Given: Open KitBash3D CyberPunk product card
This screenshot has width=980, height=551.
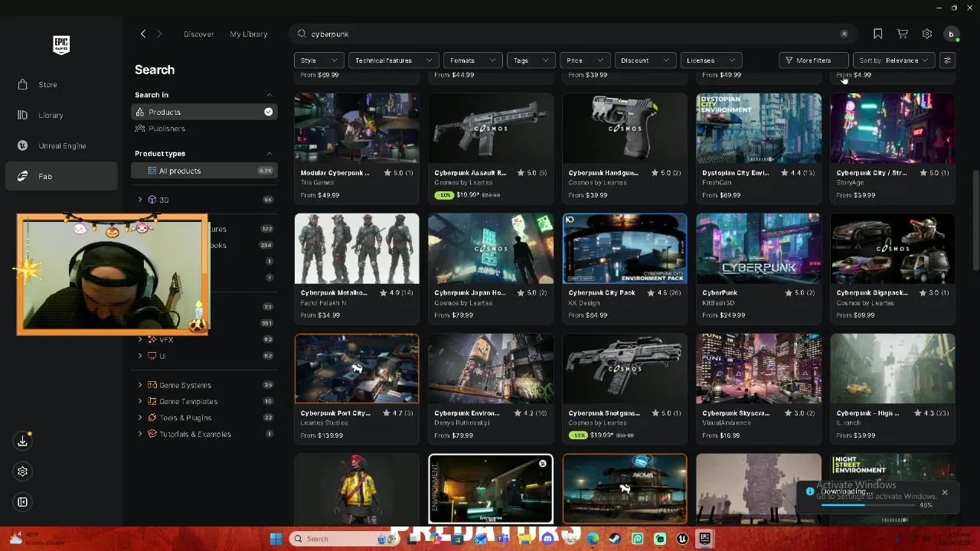Looking at the screenshot, I should (759, 268).
